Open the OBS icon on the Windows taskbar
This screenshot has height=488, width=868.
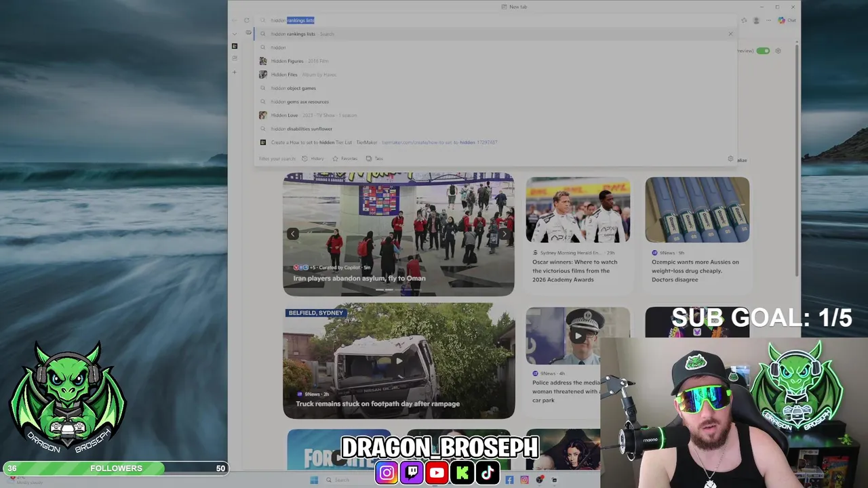[x=540, y=480]
